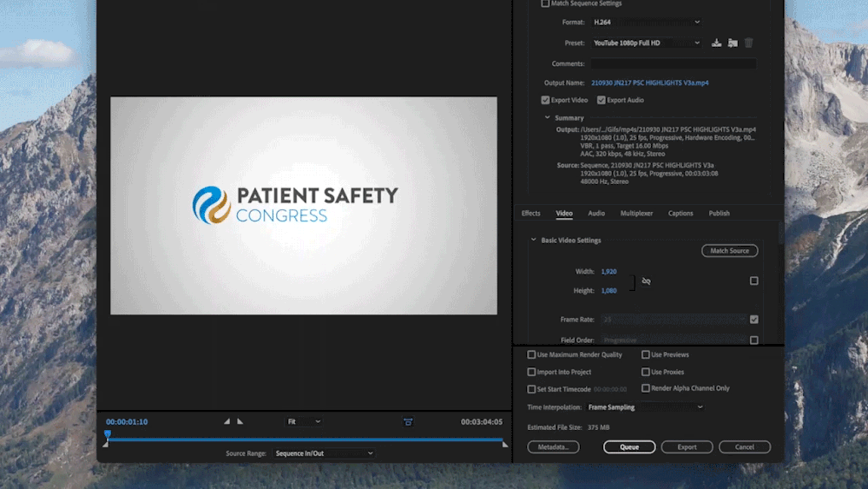This screenshot has height=489, width=868.
Task: Open the Frame Rate dropdown
Action: point(674,320)
